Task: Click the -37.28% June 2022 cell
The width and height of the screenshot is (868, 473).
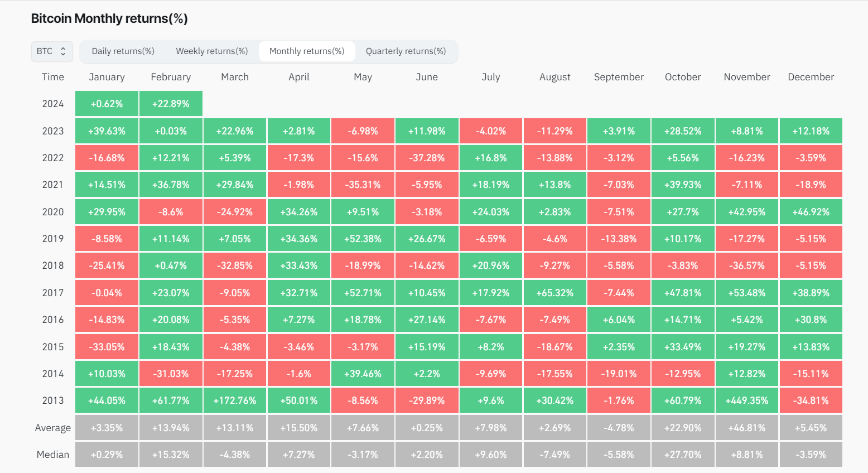Action: pyautogui.click(x=427, y=157)
